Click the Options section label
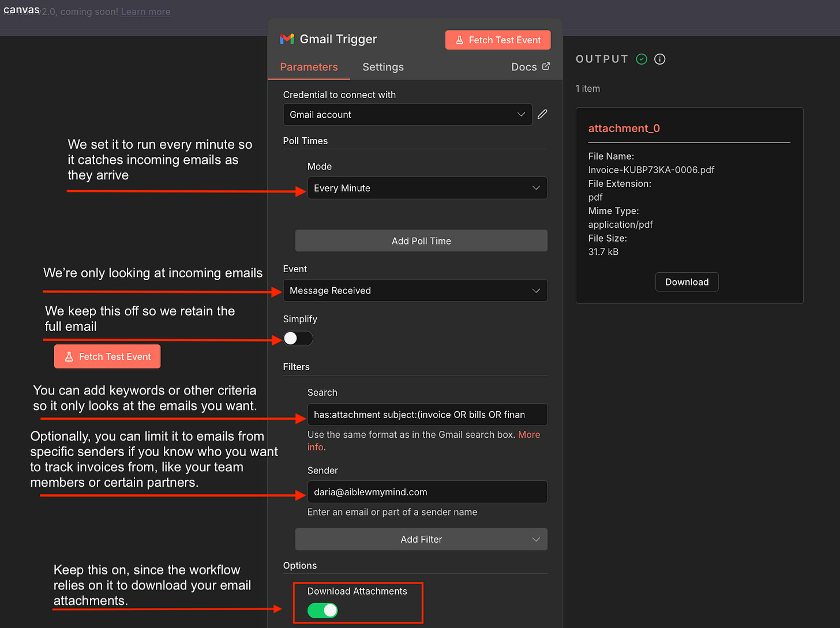The image size is (840, 628). (300, 565)
